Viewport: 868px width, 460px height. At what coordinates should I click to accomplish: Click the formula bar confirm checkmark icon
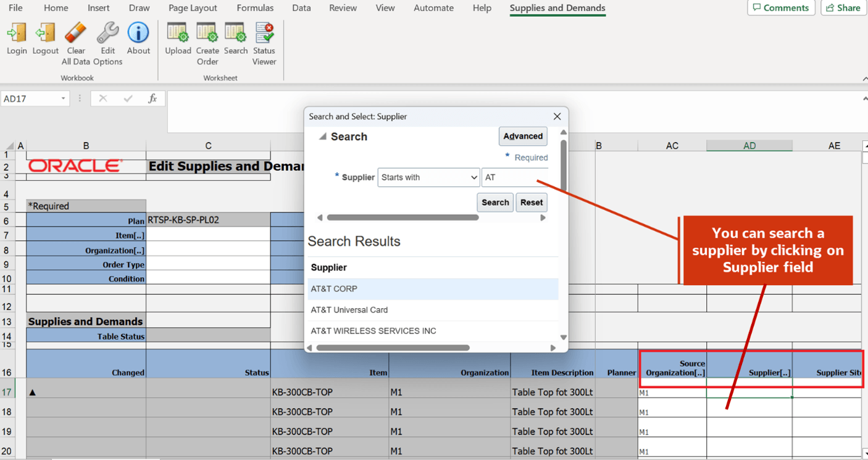(x=128, y=99)
